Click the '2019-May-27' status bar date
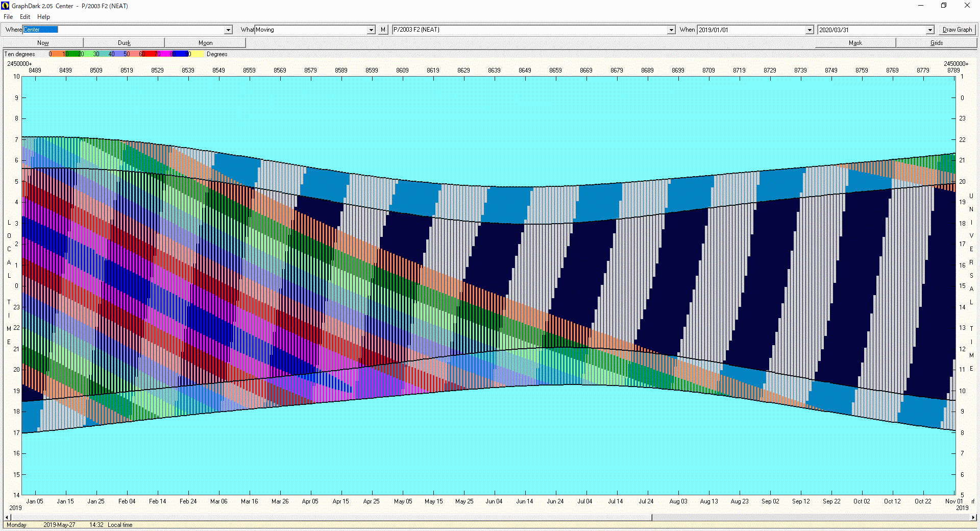Screen dimensions: 980x531 click(59, 525)
